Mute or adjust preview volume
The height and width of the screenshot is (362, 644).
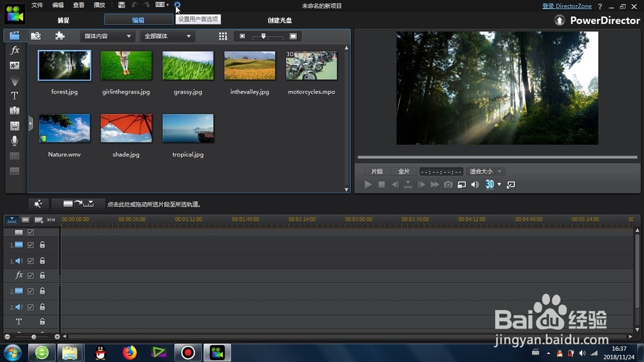tap(475, 184)
